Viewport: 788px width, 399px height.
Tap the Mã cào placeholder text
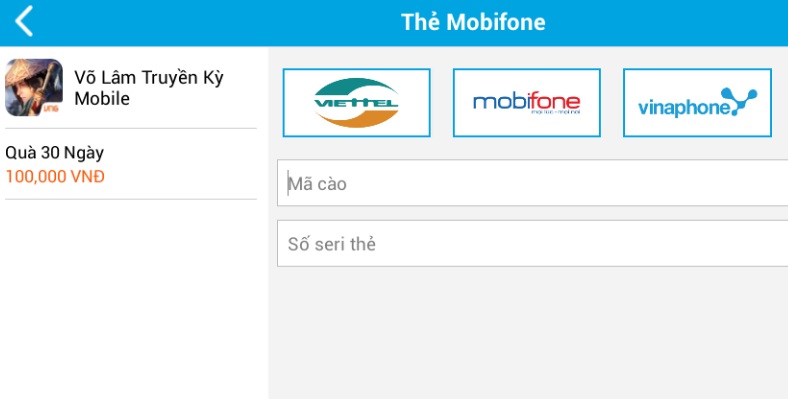[x=318, y=184]
